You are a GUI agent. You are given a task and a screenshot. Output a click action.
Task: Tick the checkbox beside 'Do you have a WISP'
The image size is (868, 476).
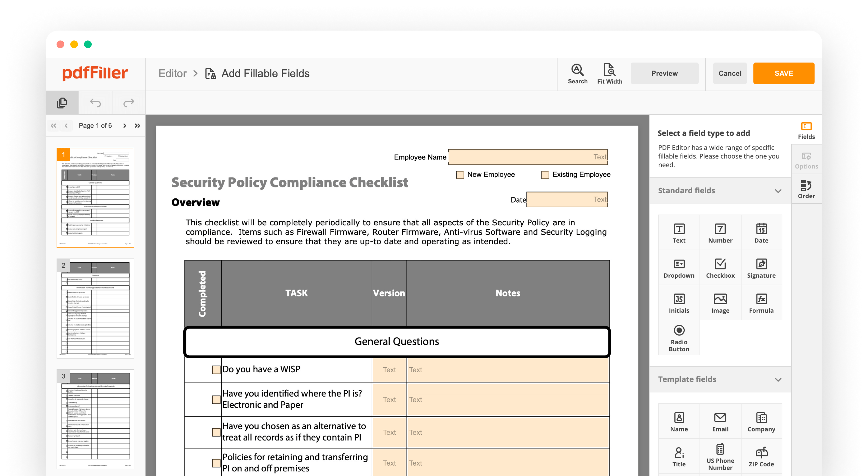(216, 370)
